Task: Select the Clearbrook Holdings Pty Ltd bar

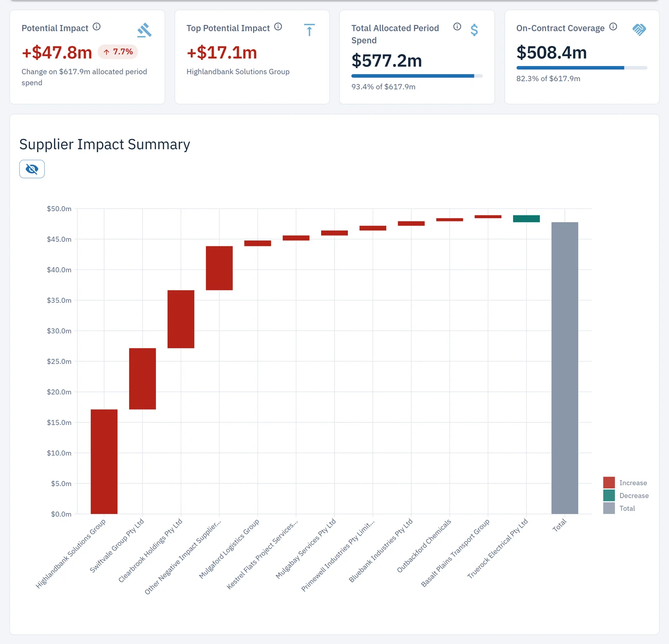Action: point(181,319)
